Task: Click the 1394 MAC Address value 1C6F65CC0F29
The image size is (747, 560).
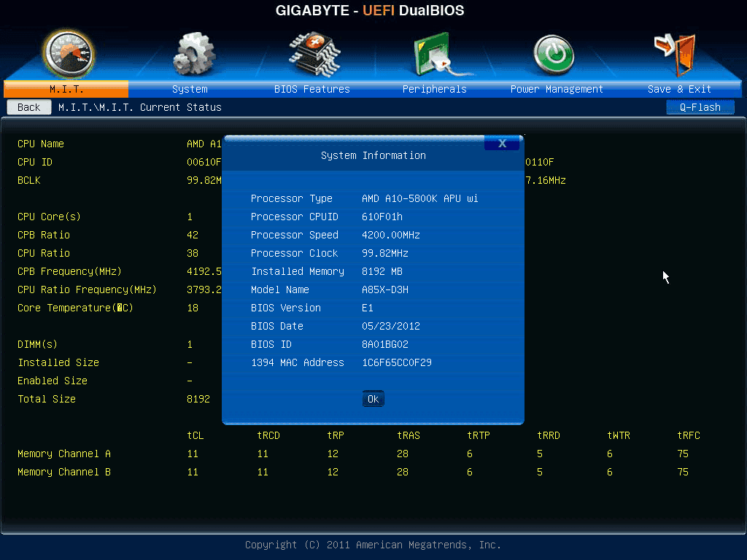Action: [397, 362]
